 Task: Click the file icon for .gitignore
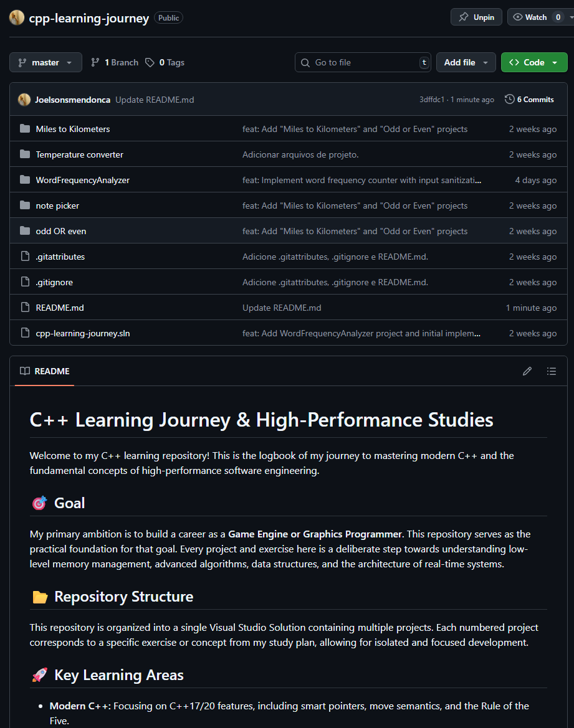click(25, 282)
